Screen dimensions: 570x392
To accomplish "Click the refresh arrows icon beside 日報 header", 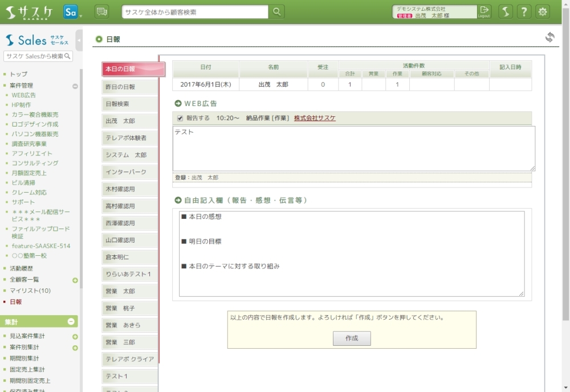I will pyautogui.click(x=549, y=38).
